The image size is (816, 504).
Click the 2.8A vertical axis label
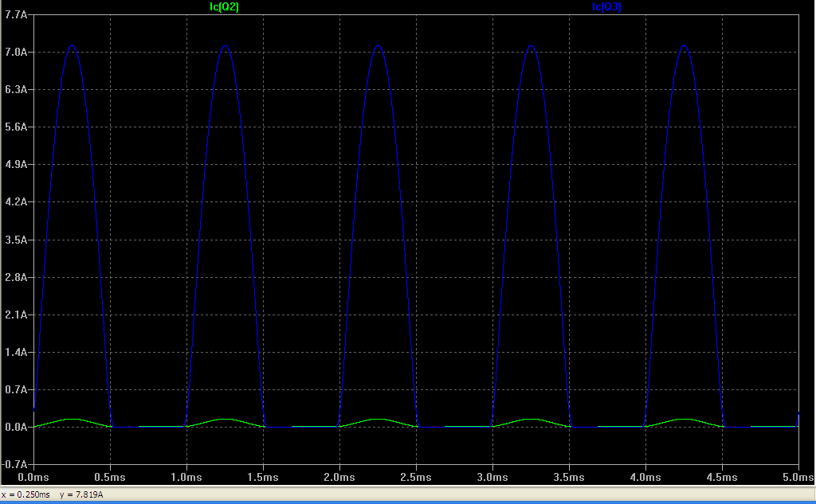click(x=16, y=277)
